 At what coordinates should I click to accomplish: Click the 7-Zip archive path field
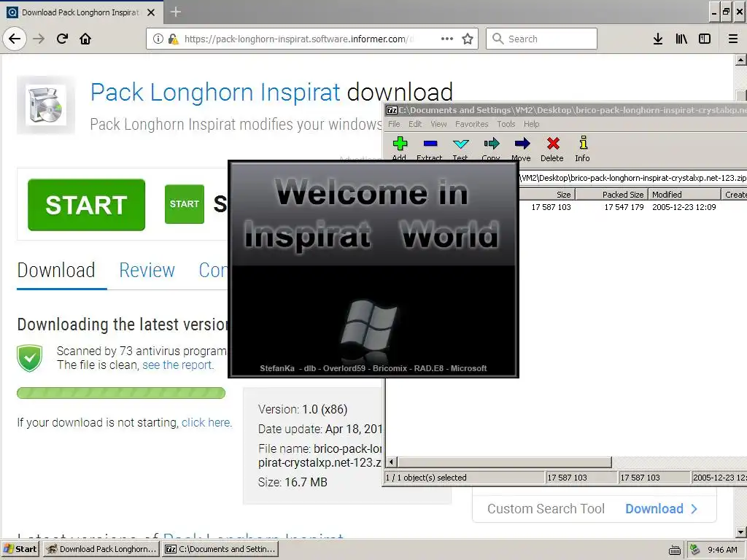coord(632,178)
